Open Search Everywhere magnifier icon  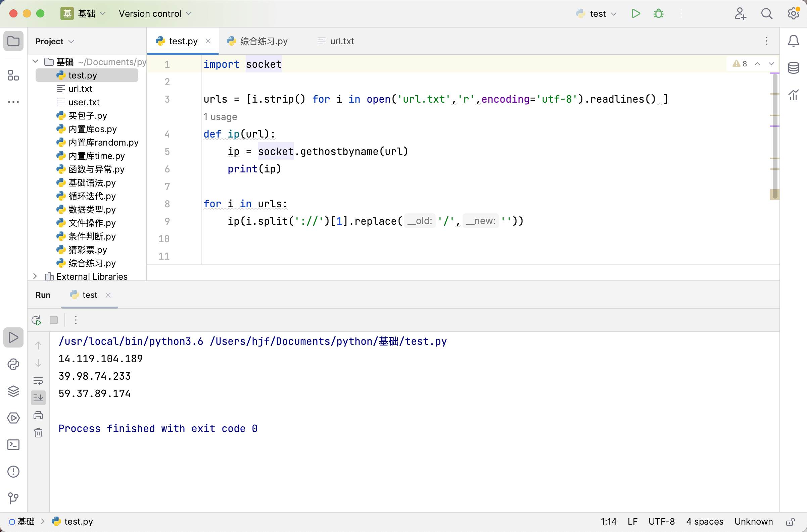pyautogui.click(x=767, y=13)
